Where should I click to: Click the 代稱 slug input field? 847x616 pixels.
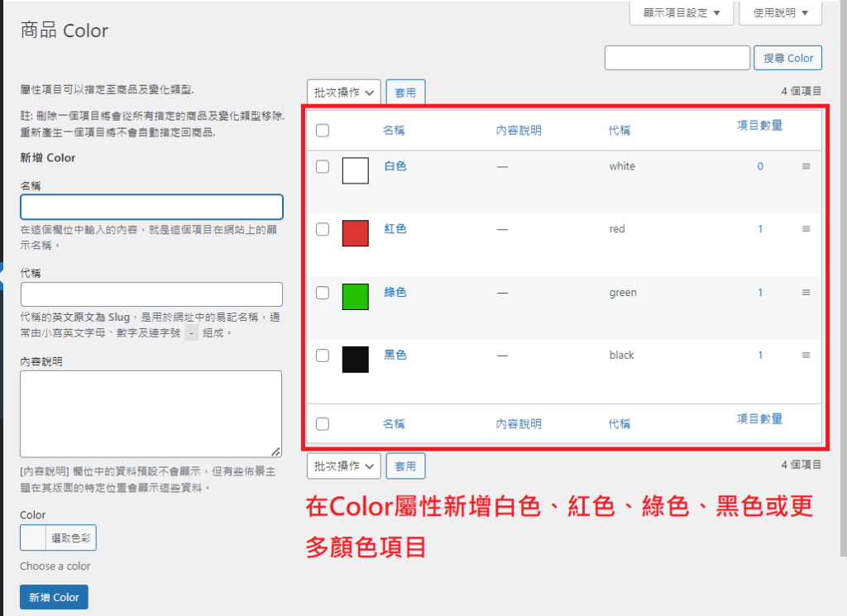(151, 294)
